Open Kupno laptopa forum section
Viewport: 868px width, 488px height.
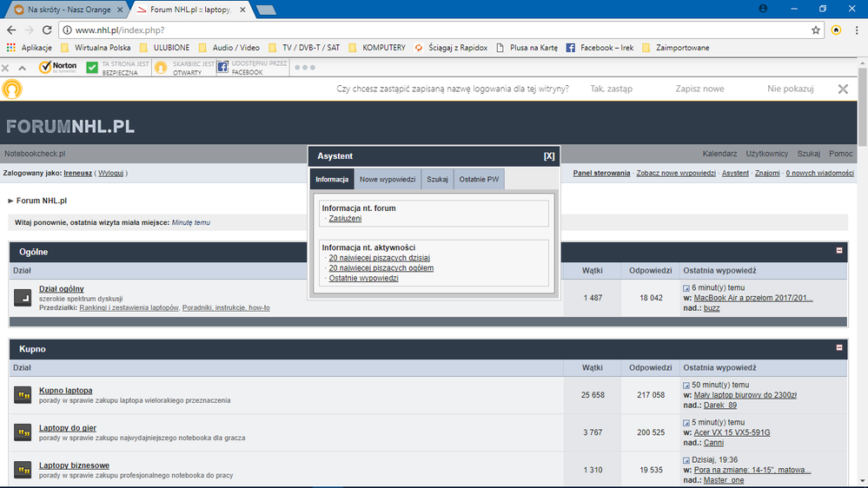point(65,391)
